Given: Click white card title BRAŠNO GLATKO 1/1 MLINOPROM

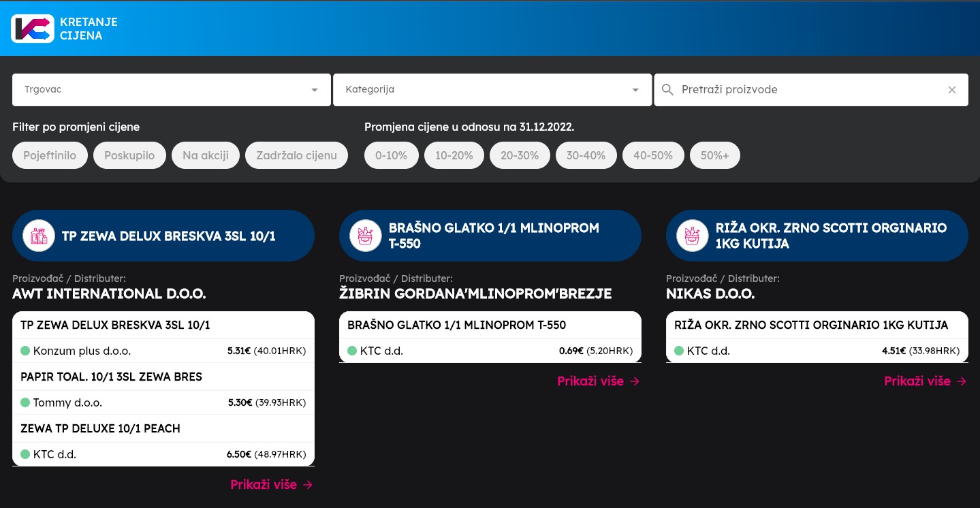Looking at the screenshot, I should [456, 325].
